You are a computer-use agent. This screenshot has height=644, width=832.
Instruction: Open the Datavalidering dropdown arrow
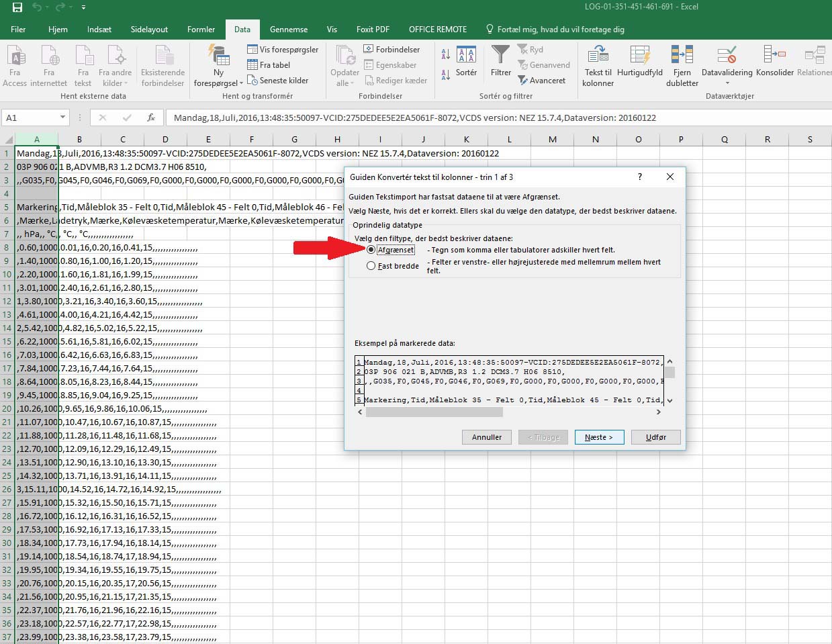point(727,83)
